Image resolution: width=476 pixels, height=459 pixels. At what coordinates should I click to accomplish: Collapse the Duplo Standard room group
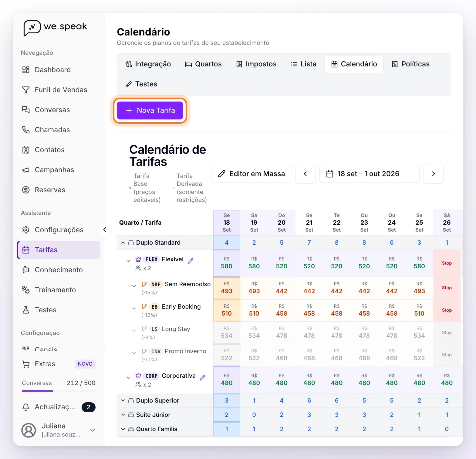click(123, 243)
